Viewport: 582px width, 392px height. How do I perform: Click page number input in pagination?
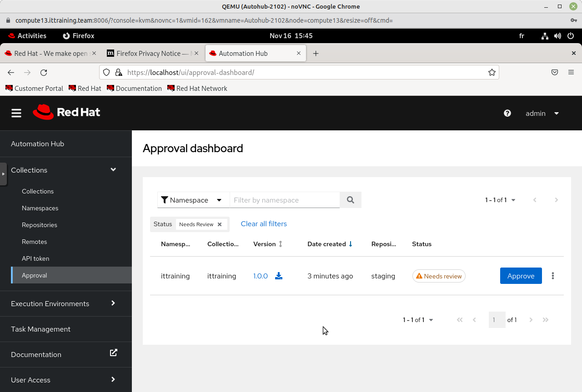497,320
